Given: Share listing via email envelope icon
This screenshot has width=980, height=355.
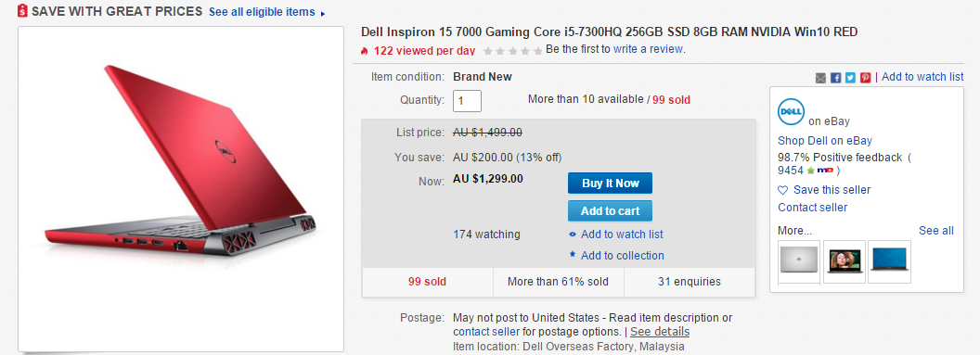Looking at the screenshot, I should pos(820,77).
